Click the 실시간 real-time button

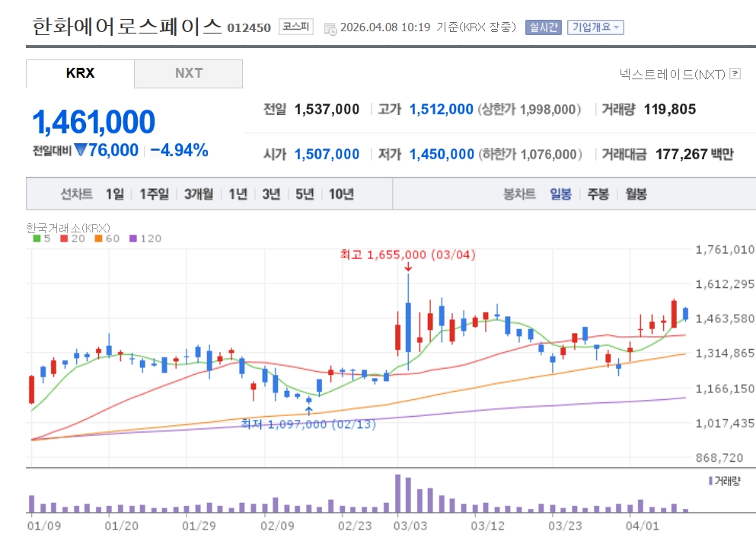(x=544, y=27)
